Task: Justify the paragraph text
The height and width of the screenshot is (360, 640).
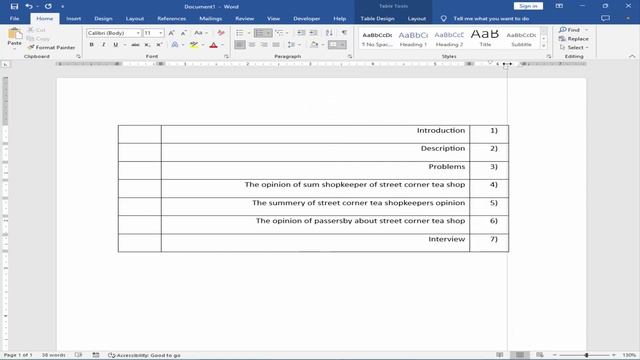Action: pos(276,44)
